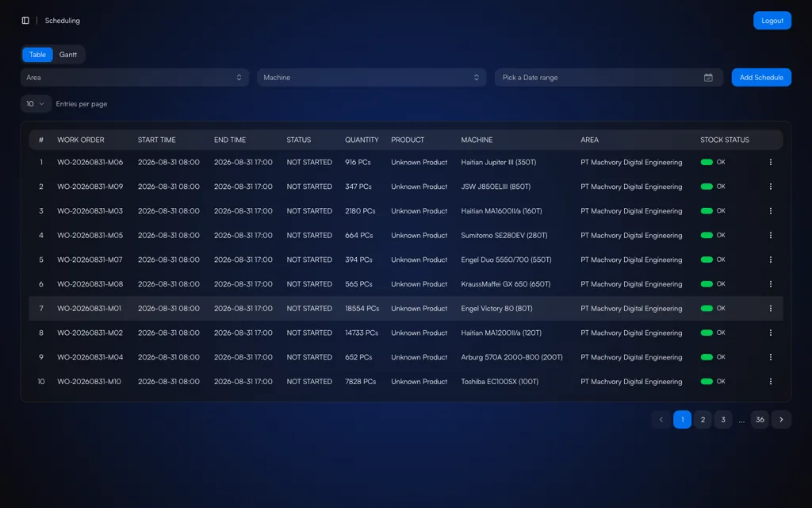Go to next page with right chevron
Screen dimensions: 812x508
[781, 419]
